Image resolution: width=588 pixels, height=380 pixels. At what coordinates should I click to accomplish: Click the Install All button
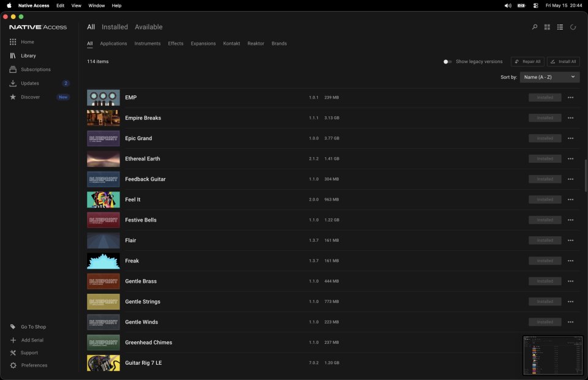[563, 61]
